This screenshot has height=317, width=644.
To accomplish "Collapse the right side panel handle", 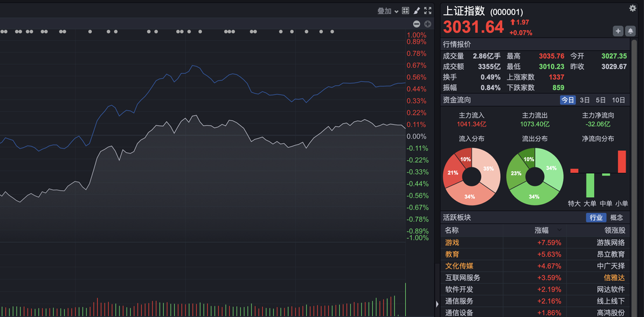I will (437, 304).
